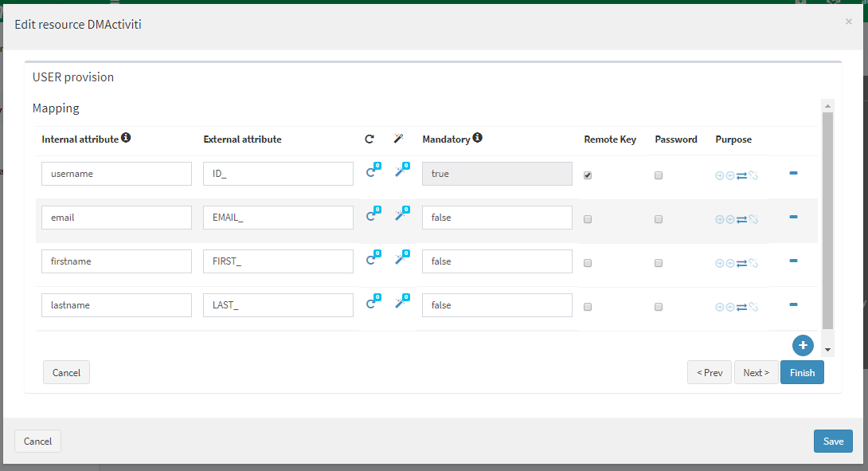
Task: Click the email row mandatory field
Action: pos(497,218)
